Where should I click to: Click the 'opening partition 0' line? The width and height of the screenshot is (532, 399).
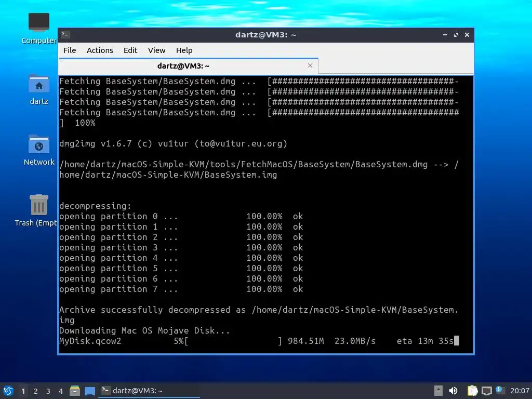pyautogui.click(x=181, y=217)
